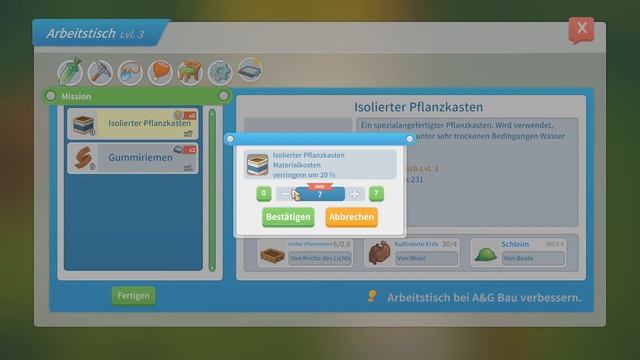
Task: Click the Großer Pflanzkasten material icon
Action: 272,256
